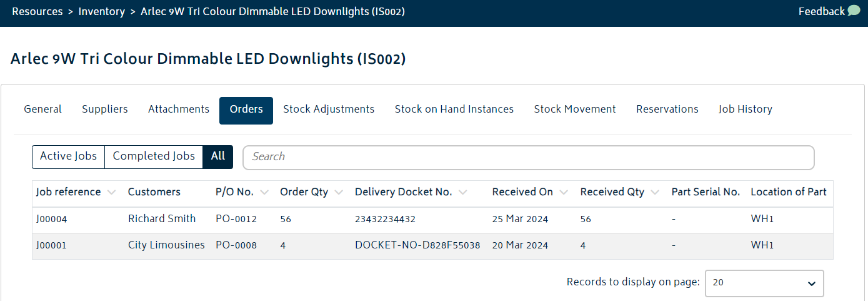Click the Resources breadcrumb link
Screen dimensions: 868x301
coord(37,12)
